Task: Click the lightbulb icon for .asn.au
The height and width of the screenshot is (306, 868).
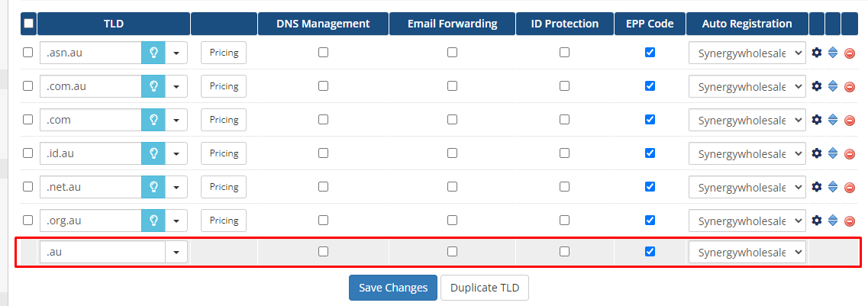Action: coord(153,53)
